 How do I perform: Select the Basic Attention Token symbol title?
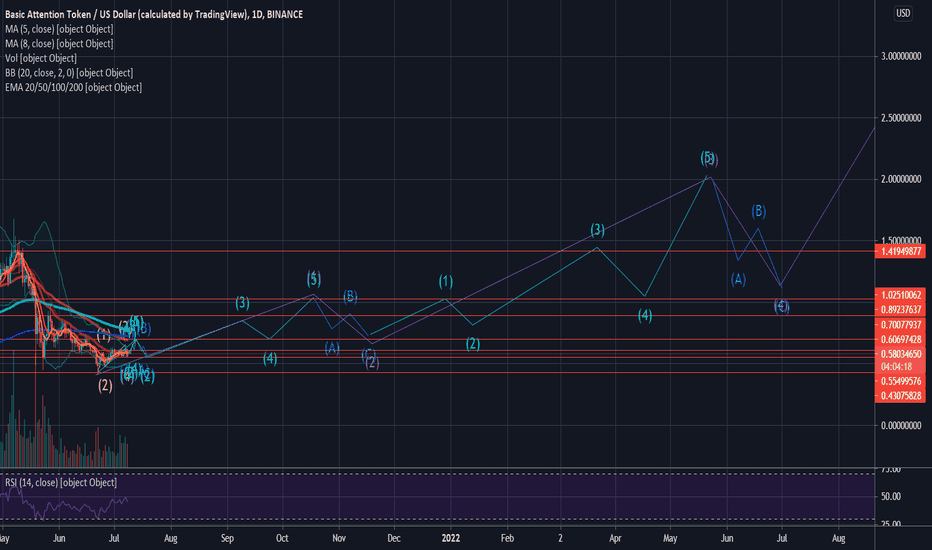click(x=153, y=14)
